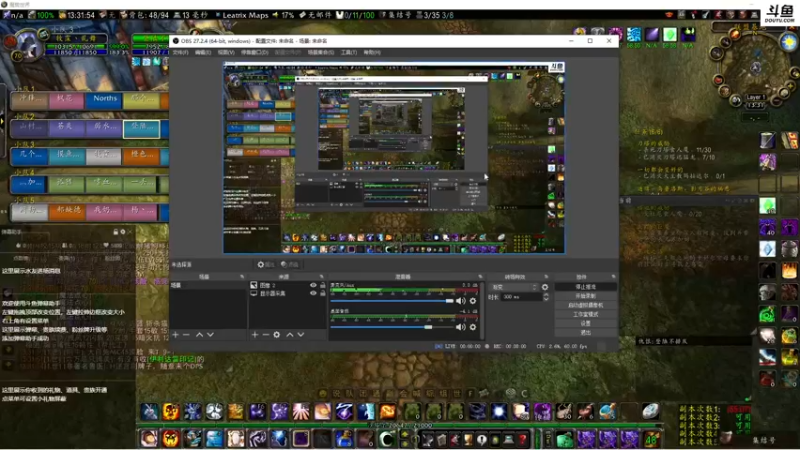Screen dimensions: 800x450
Task: Select the 图像 2 source row
Action: coord(288,286)
